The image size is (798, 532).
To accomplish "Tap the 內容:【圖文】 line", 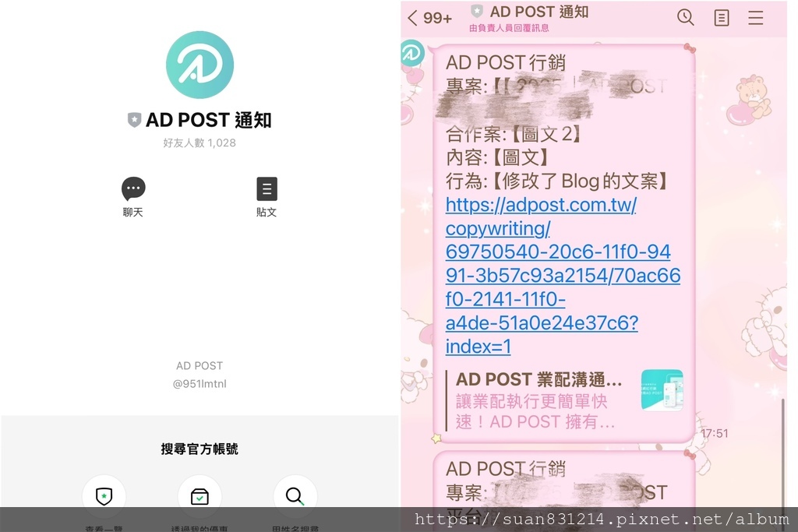I will point(497,157).
